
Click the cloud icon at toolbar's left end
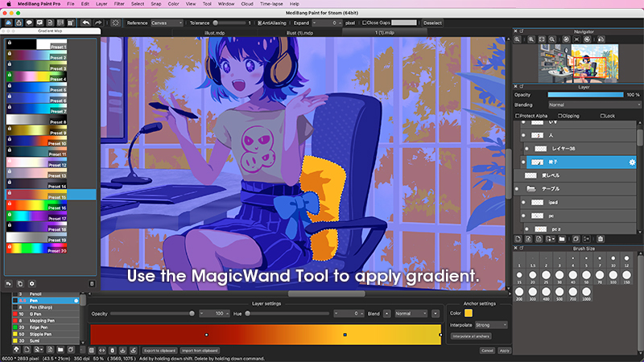[x=8, y=23]
